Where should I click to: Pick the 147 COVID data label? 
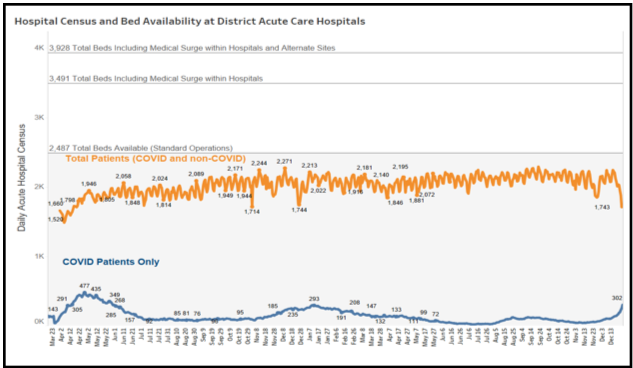click(371, 307)
